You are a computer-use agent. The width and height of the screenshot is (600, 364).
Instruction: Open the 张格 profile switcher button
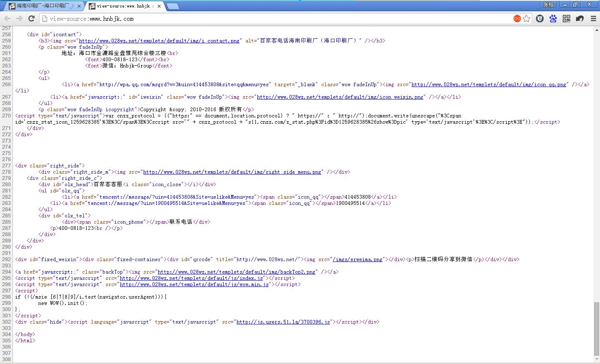tap(548, 5)
